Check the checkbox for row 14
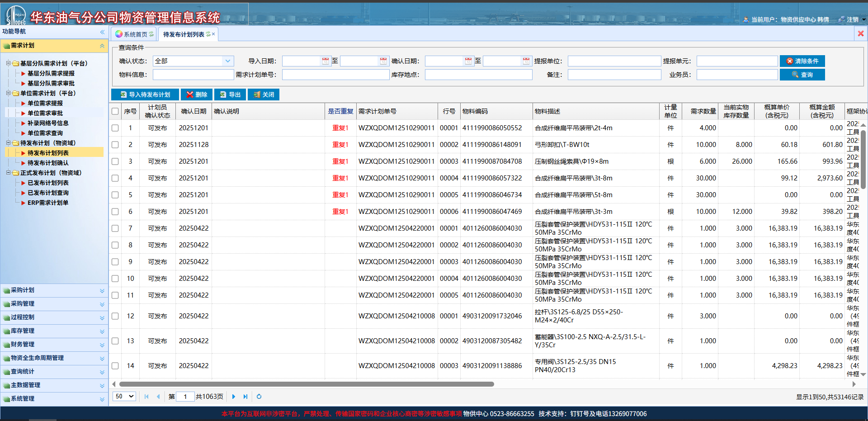Image resolution: width=868 pixels, height=421 pixels. click(115, 366)
